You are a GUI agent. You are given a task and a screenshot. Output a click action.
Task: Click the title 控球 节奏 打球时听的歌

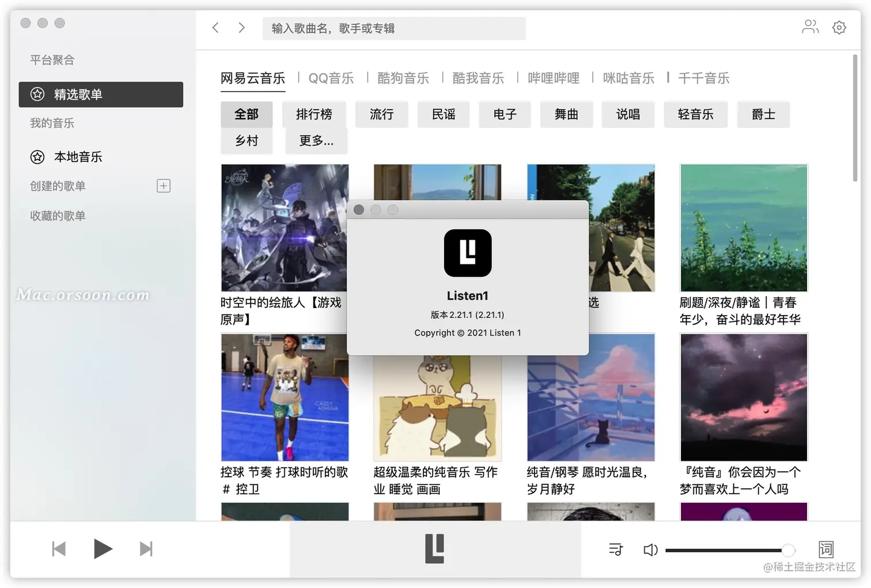[284, 480]
